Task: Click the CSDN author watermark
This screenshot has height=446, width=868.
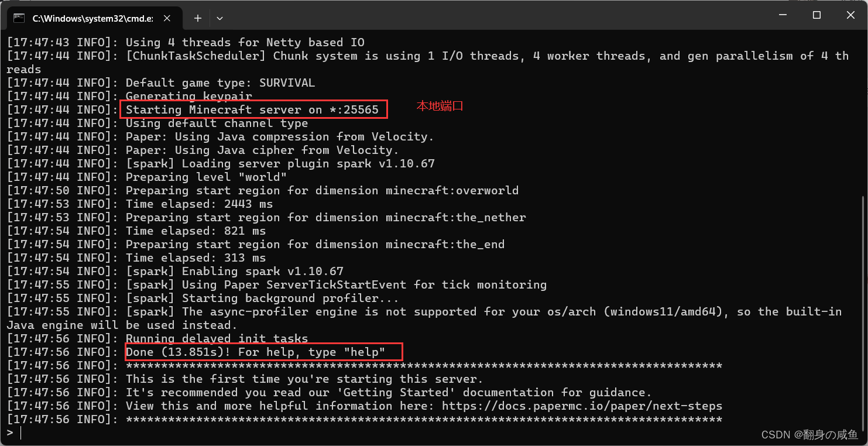Action: click(x=809, y=435)
